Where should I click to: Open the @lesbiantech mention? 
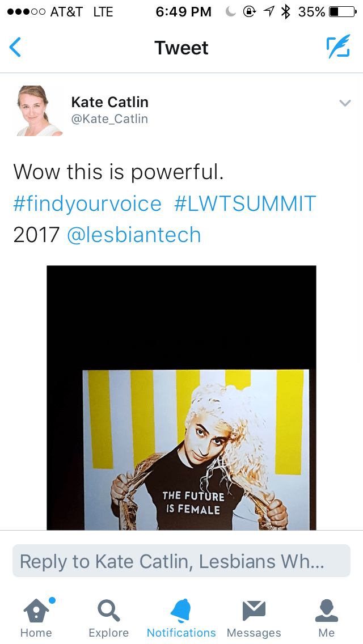[x=134, y=235]
